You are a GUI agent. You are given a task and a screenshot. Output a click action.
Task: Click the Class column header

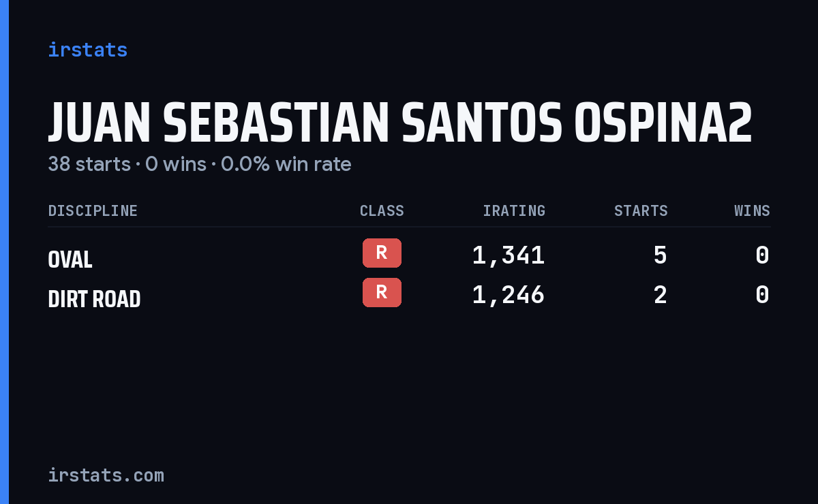click(x=382, y=211)
